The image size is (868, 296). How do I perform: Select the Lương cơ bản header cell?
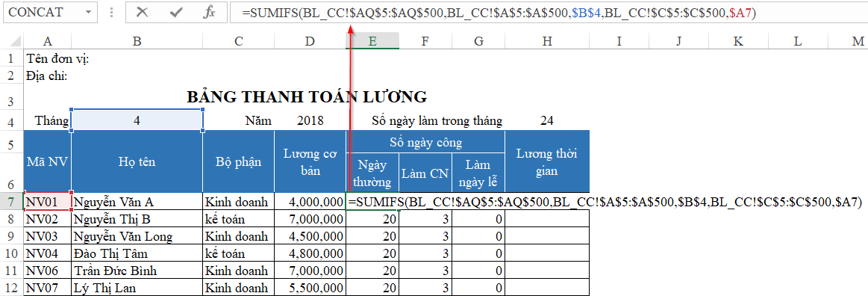pos(310,162)
